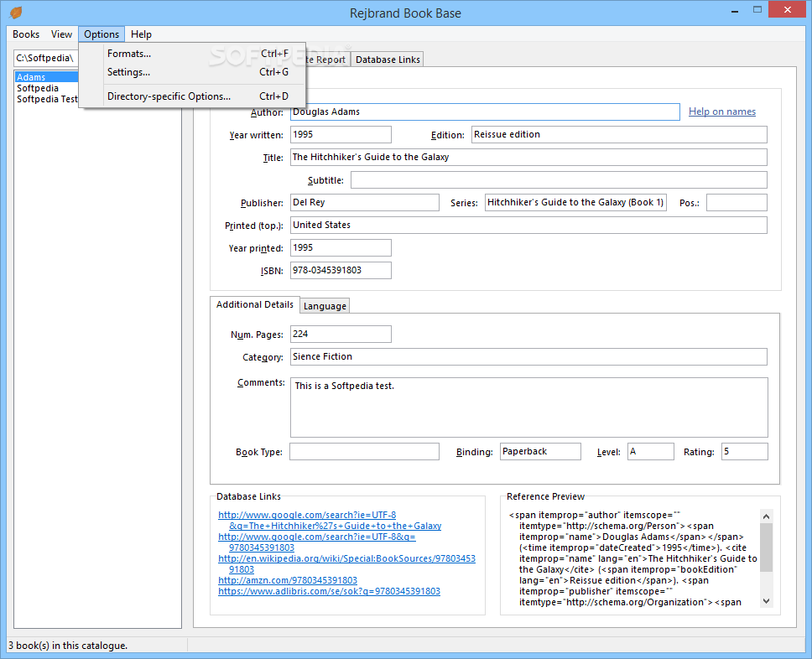
Task: Select Softpedia Test in the book list
Action: (47, 99)
